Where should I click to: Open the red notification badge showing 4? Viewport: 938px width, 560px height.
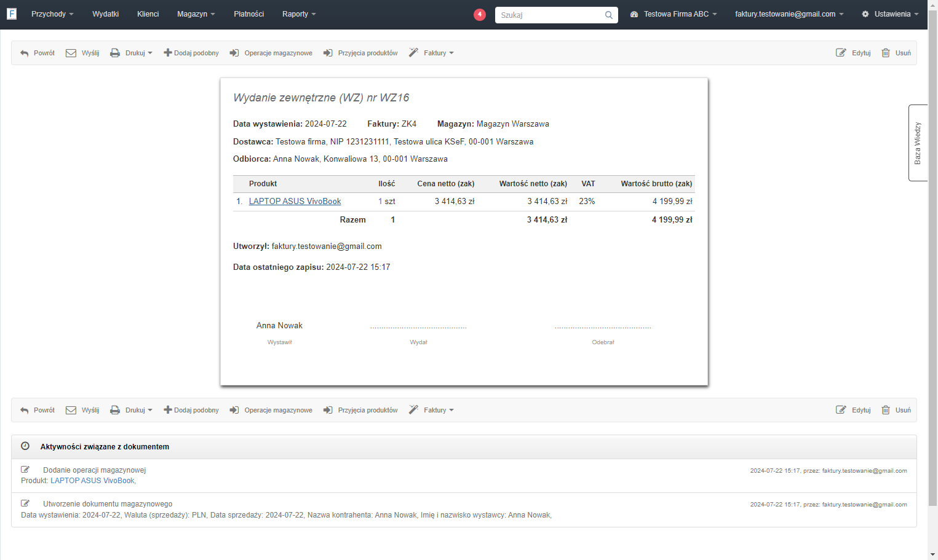pyautogui.click(x=480, y=14)
